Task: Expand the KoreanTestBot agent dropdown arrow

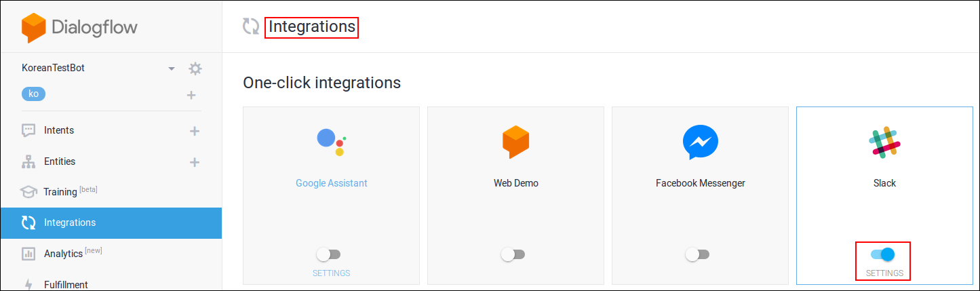Action: (172, 69)
